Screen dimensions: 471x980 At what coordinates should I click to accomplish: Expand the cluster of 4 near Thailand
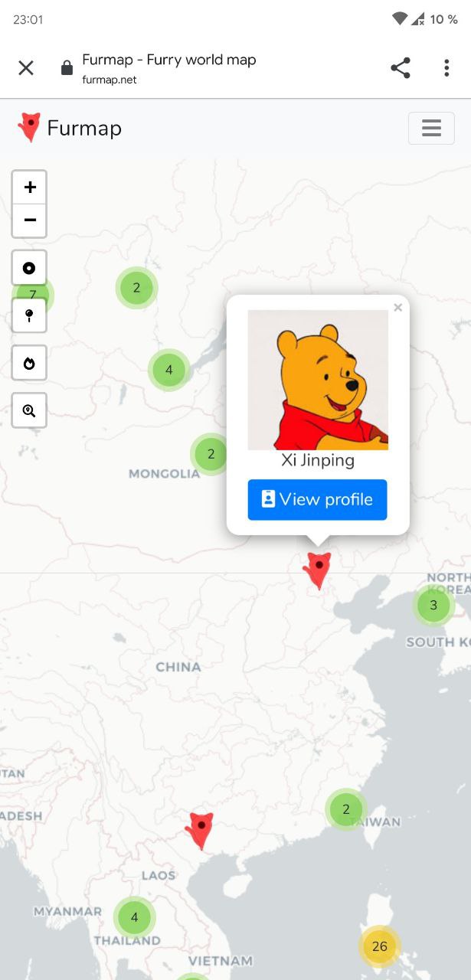point(135,917)
